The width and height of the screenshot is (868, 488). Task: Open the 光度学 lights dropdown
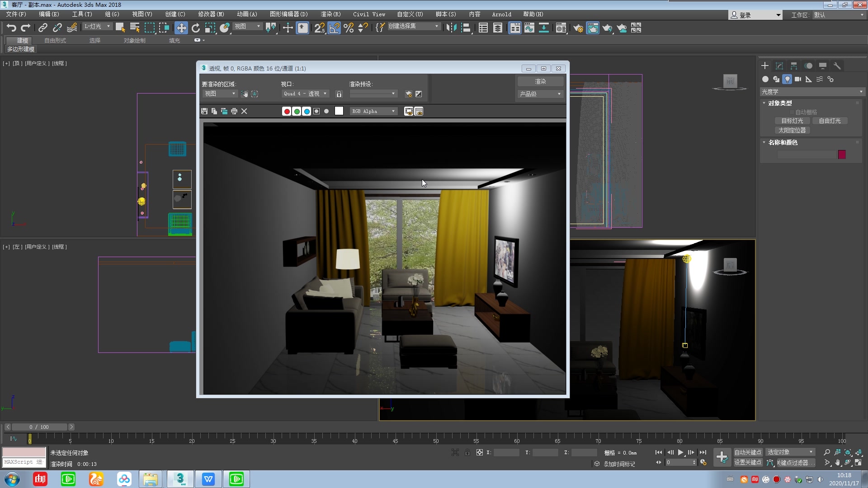[811, 91]
